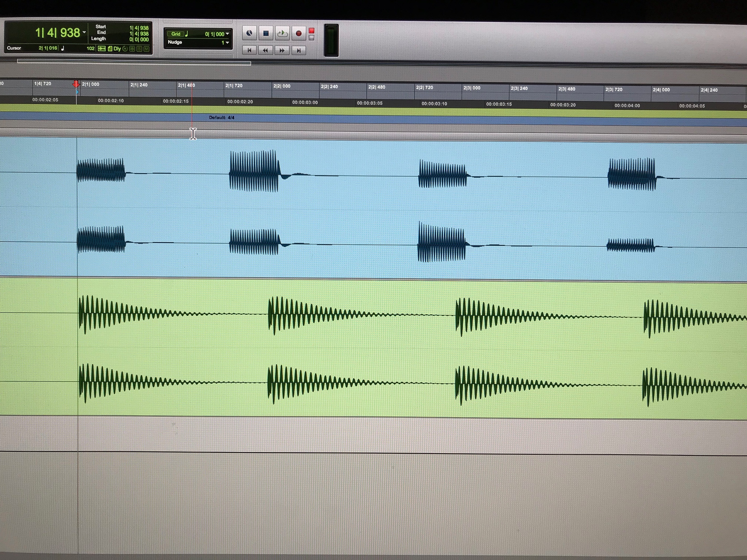Click the Start time field value

[139, 28]
